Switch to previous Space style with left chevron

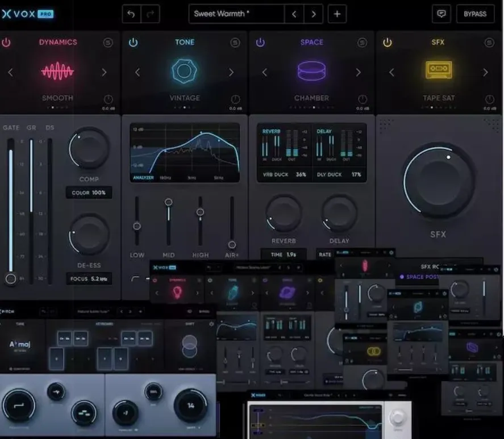(x=265, y=72)
